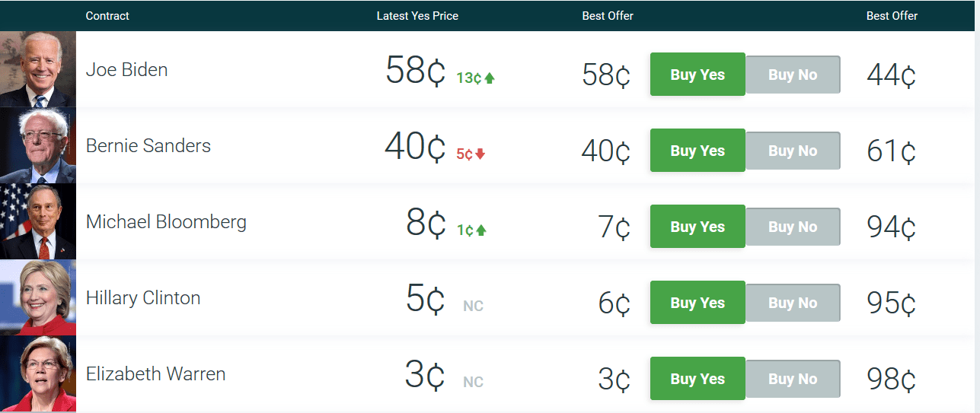Buy No on the Joe Biden contract

pos(793,75)
